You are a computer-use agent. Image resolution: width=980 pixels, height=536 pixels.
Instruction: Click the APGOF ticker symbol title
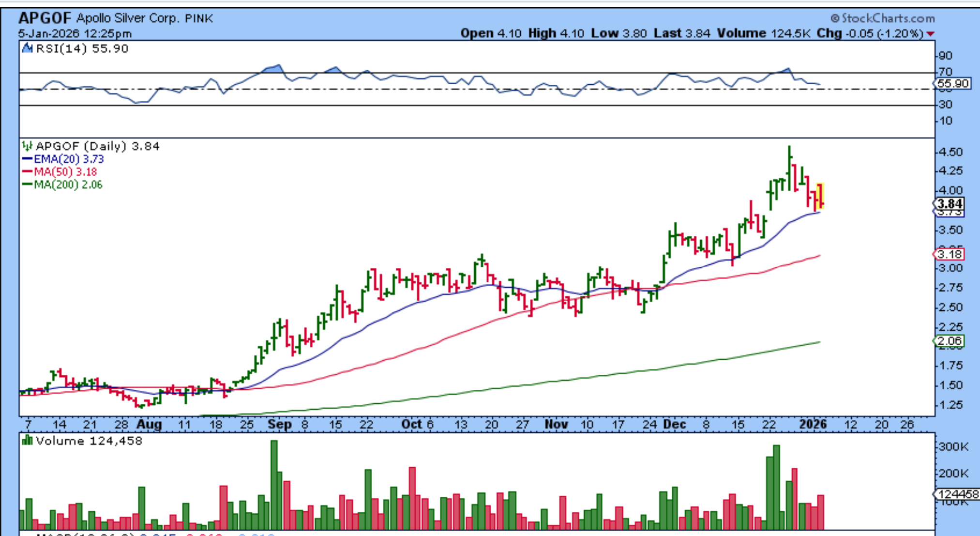pos(44,18)
